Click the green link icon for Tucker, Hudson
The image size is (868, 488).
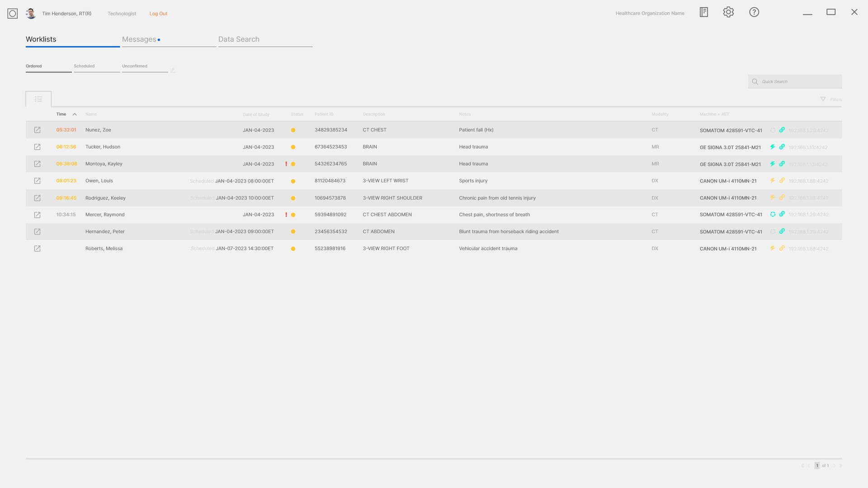pyautogui.click(x=782, y=147)
